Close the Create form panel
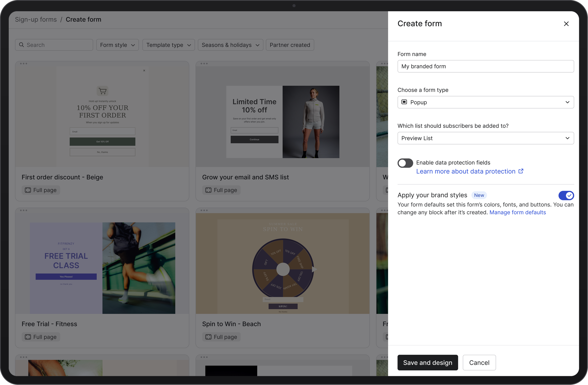 [566, 24]
